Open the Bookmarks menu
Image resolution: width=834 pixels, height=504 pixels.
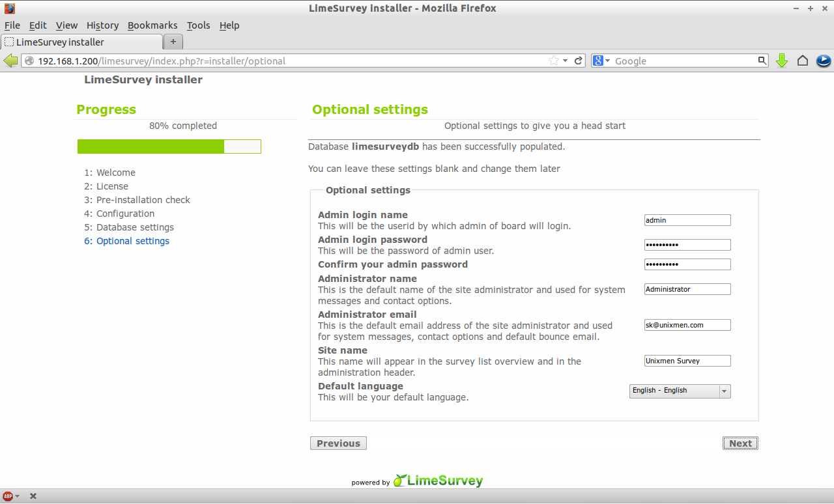coord(152,25)
